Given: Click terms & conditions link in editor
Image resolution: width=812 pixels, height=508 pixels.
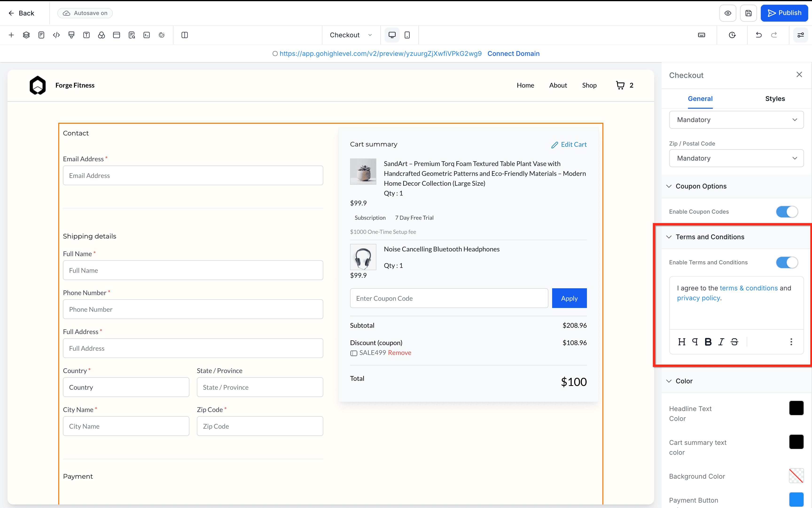Looking at the screenshot, I should (x=749, y=288).
